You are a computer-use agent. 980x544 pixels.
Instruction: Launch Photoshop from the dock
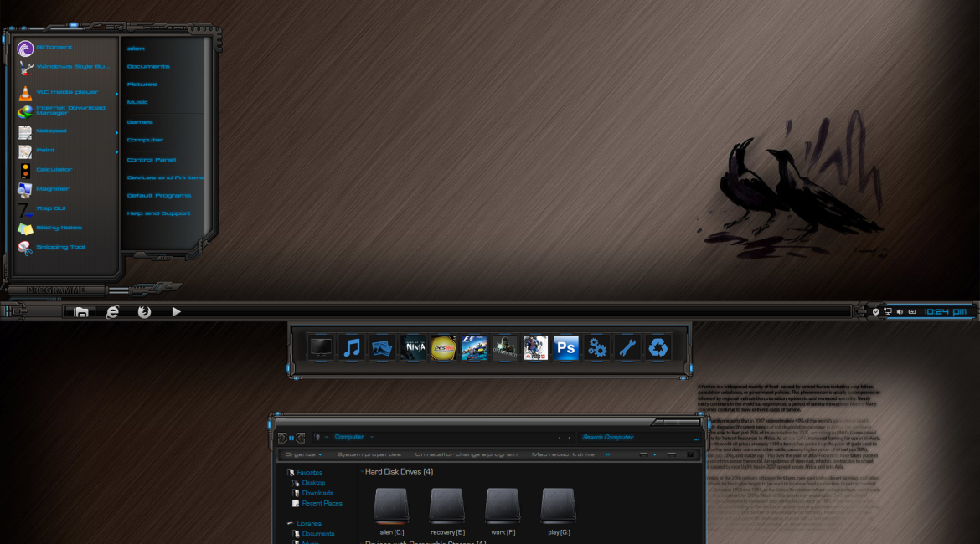(566, 346)
